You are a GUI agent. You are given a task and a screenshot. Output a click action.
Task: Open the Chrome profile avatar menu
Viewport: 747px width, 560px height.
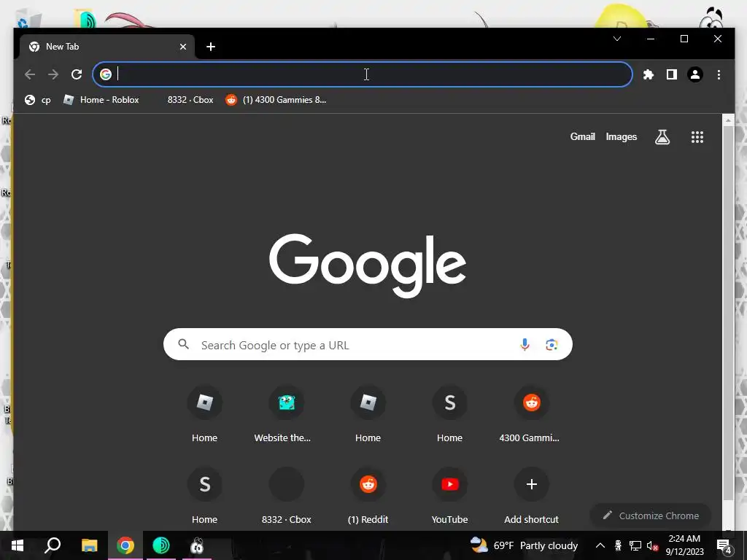pyautogui.click(x=695, y=74)
